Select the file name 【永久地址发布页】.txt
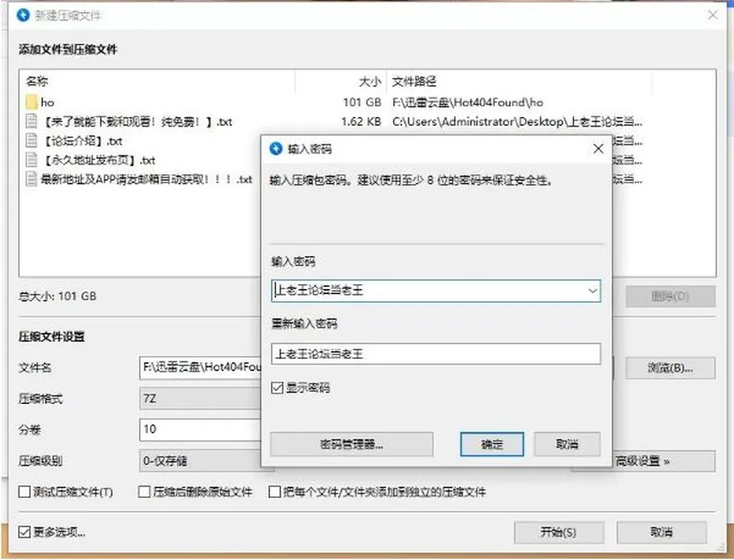The height and width of the screenshot is (560, 734). pos(99,160)
